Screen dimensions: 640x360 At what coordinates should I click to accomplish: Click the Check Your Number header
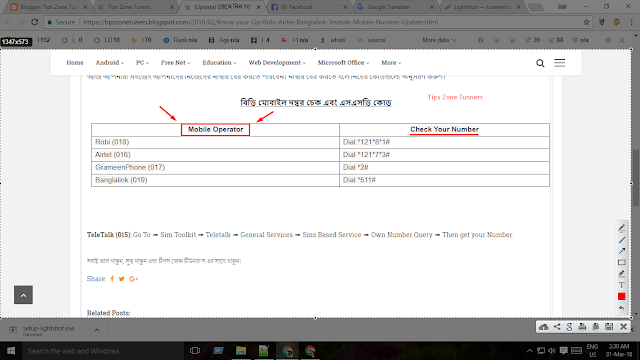point(444,129)
